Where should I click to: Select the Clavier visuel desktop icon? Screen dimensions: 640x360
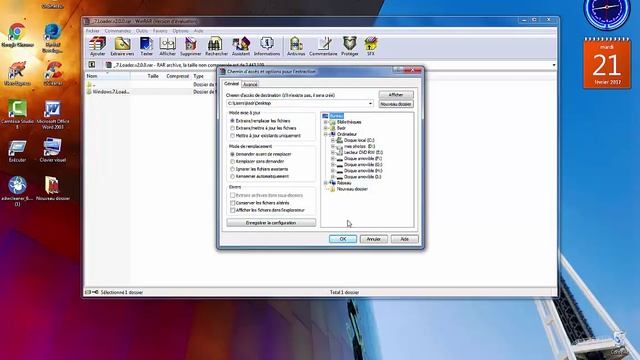click(53, 151)
